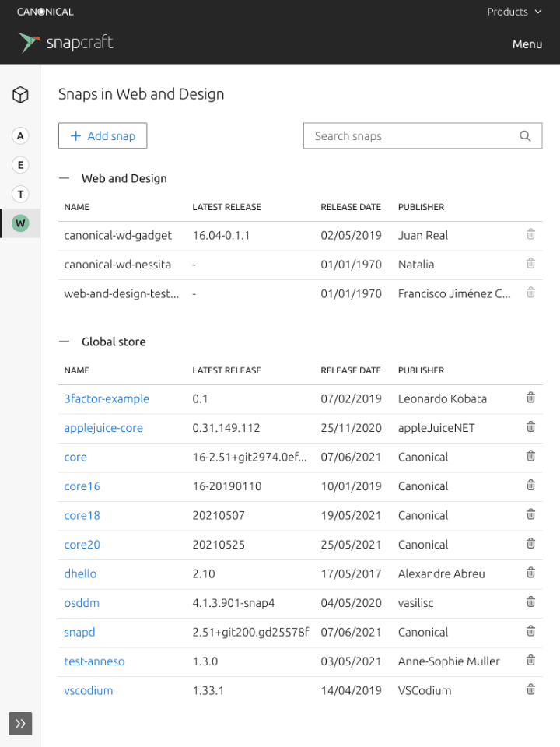
Task: Select store A in sidebar
Action: click(x=20, y=136)
